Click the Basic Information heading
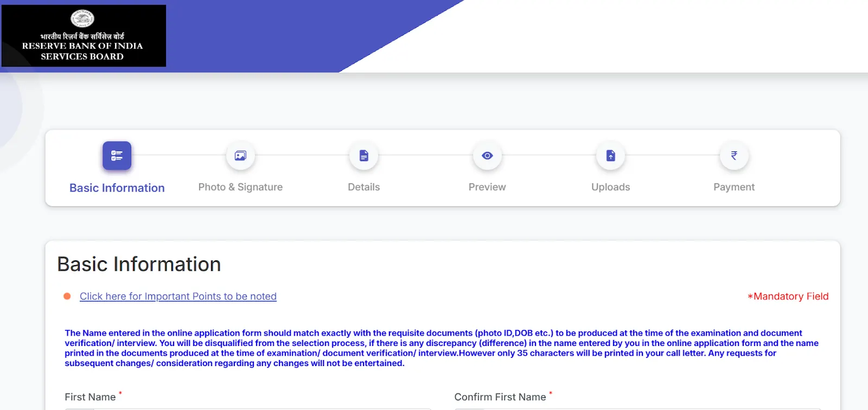868x410 pixels. click(139, 264)
